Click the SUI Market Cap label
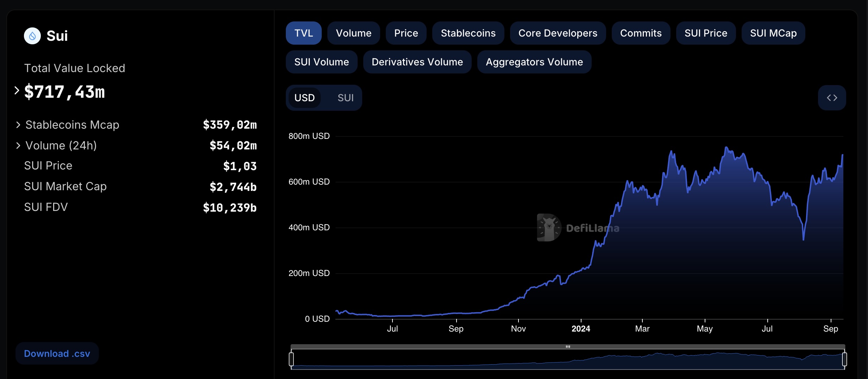This screenshot has width=868, height=379. 65,186
